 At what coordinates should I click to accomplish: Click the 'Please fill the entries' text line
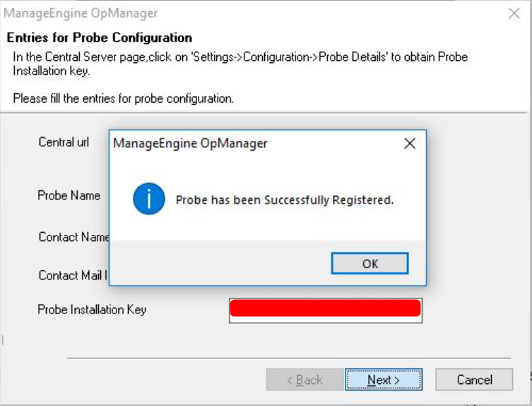(x=123, y=98)
